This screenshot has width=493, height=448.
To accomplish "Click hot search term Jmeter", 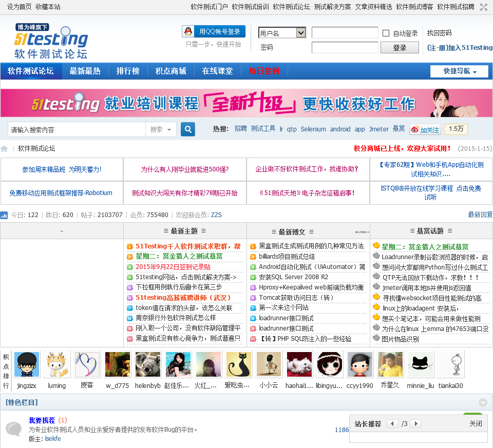I will [x=379, y=129].
